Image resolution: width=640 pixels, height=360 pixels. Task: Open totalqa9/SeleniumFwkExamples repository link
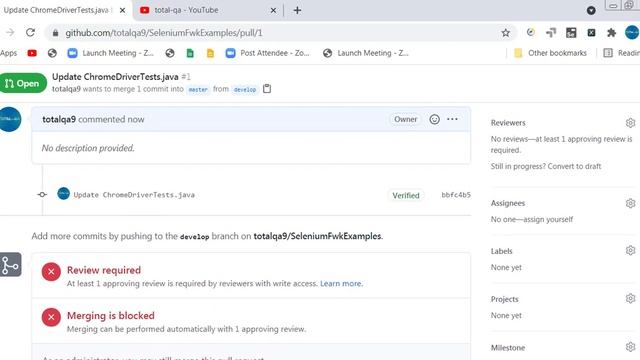tap(317, 236)
